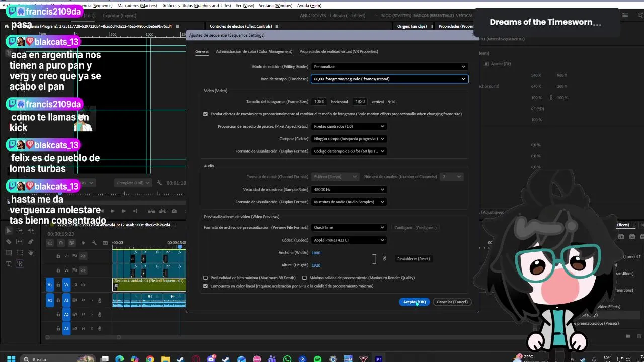
Task: Toggle captions track CC icon
Action: point(105,243)
